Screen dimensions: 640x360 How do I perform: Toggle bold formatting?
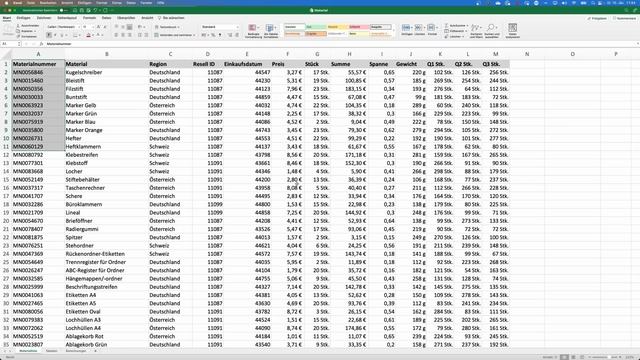pos(49,35)
